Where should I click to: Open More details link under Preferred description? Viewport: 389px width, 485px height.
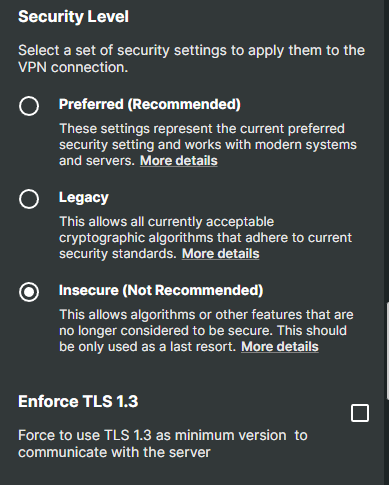(179, 161)
